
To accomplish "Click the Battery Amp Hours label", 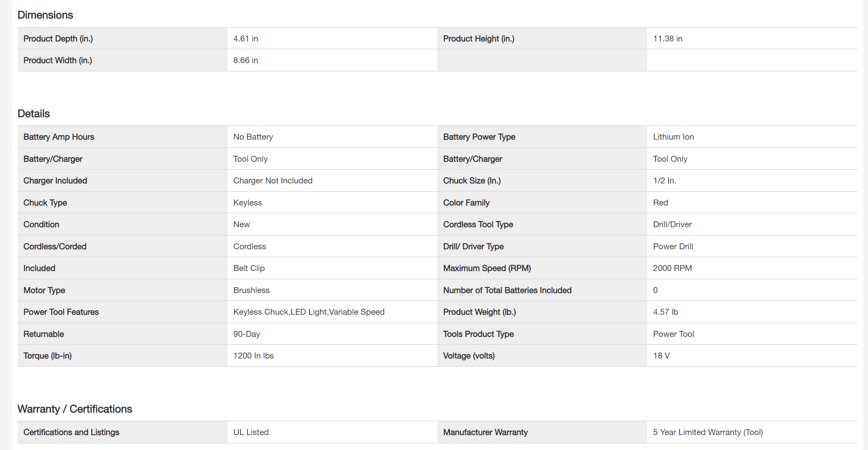I will (59, 137).
